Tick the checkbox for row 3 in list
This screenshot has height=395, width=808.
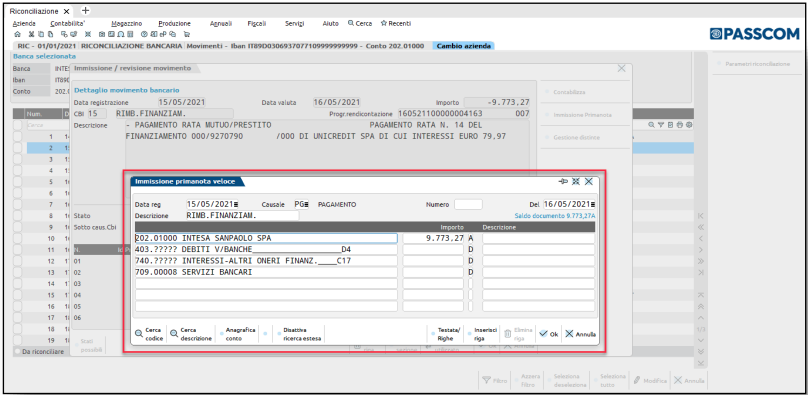click(18, 159)
